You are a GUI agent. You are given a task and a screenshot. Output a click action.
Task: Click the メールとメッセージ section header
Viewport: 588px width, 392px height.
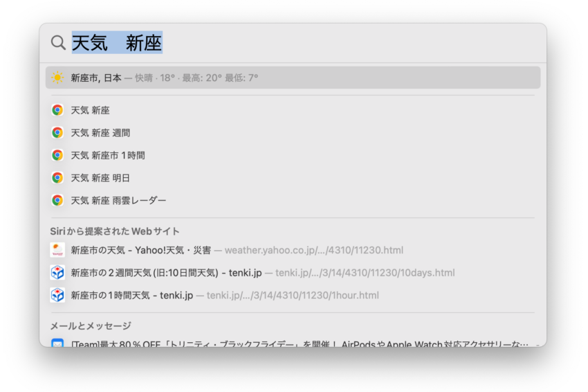91,326
